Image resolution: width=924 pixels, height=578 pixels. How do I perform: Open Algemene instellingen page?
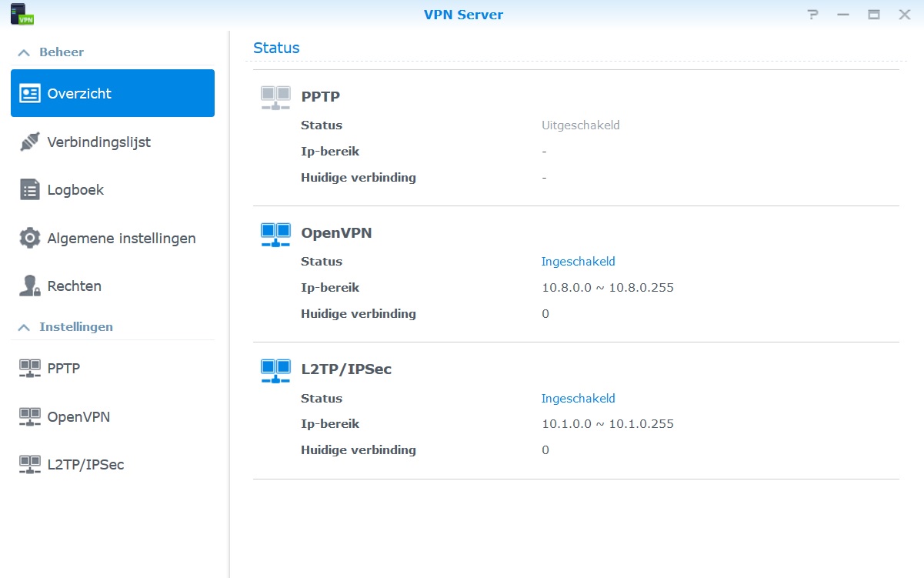(121, 239)
